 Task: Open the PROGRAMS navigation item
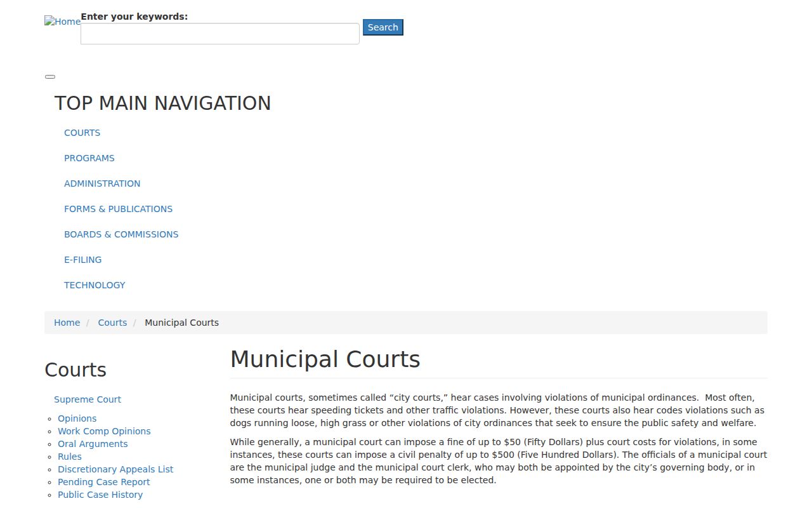click(x=89, y=158)
